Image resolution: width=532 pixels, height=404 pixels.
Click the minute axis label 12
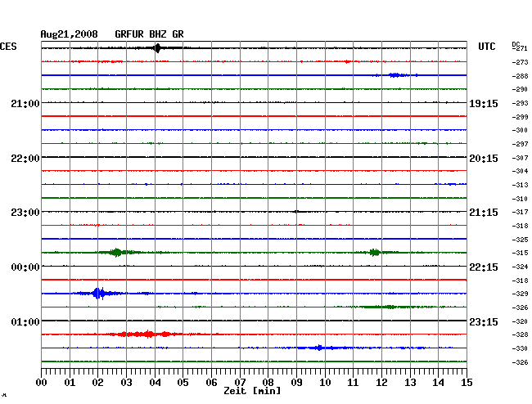point(381,383)
